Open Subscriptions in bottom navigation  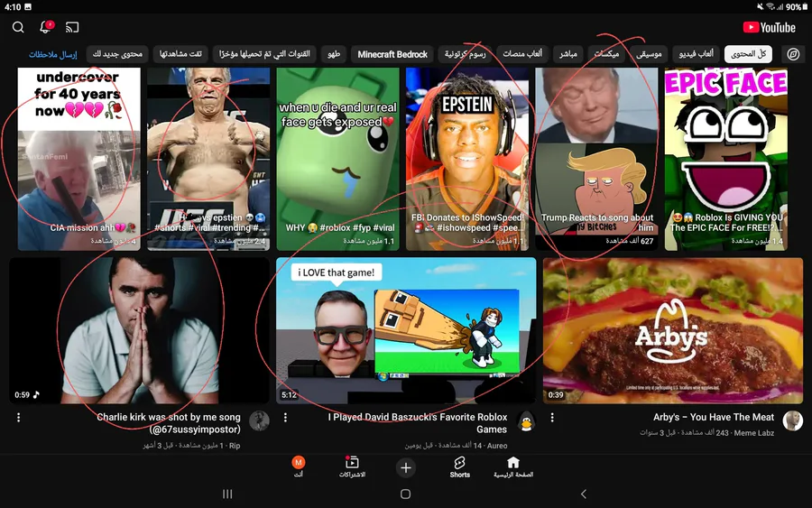352,467
